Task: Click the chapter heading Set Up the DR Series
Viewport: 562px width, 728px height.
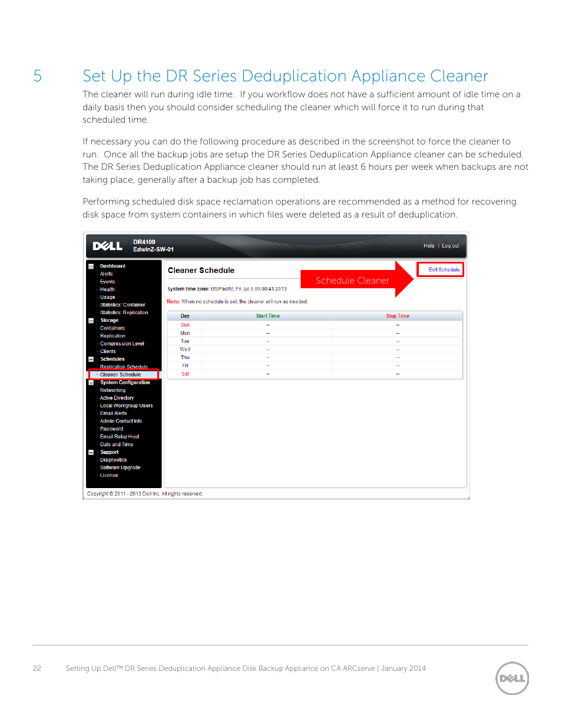Action: [285, 76]
